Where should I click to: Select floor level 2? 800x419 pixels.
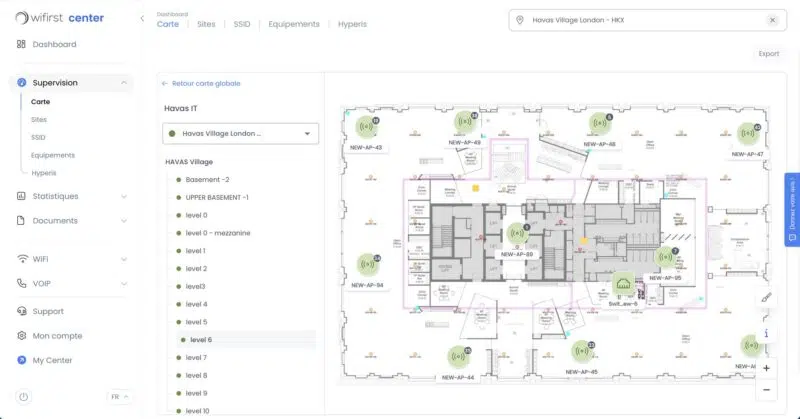pos(196,269)
